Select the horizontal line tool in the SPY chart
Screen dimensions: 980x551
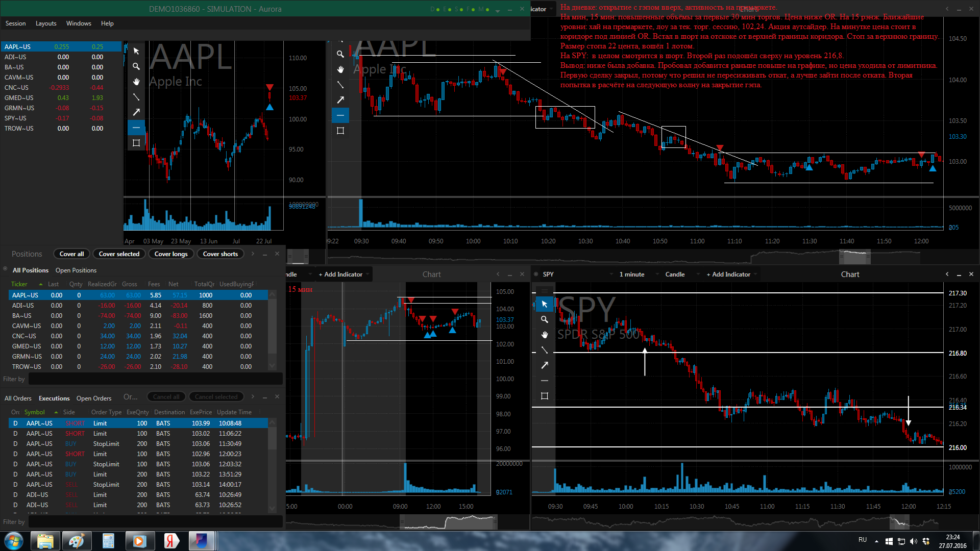545,381
